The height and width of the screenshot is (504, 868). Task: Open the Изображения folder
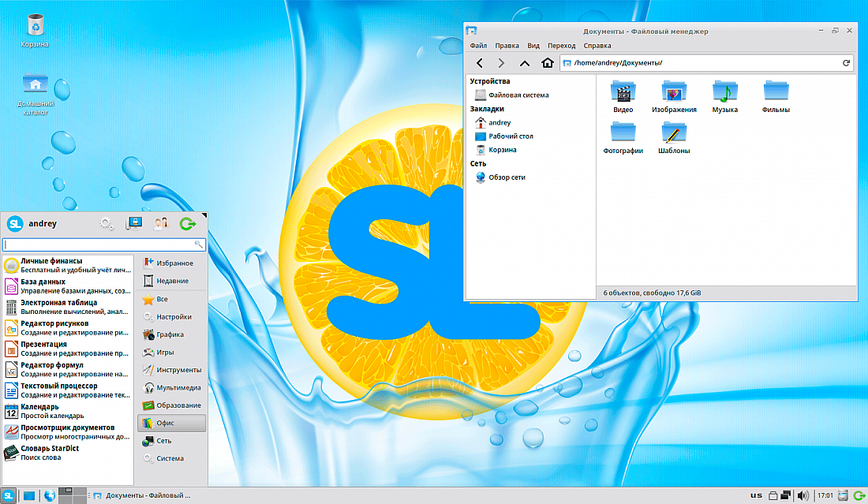[675, 93]
